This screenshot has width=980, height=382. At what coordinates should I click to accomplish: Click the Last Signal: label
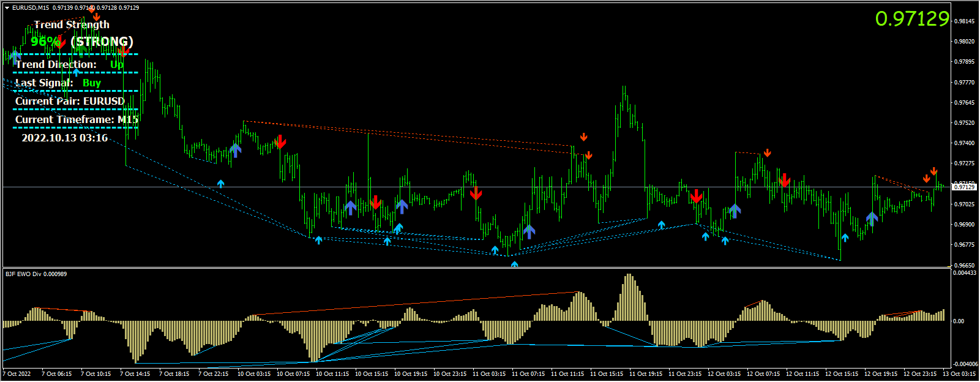pyautogui.click(x=44, y=83)
